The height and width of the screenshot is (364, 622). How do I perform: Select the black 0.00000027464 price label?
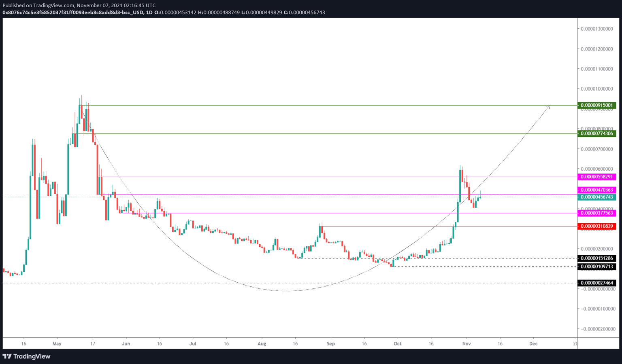[597, 283]
